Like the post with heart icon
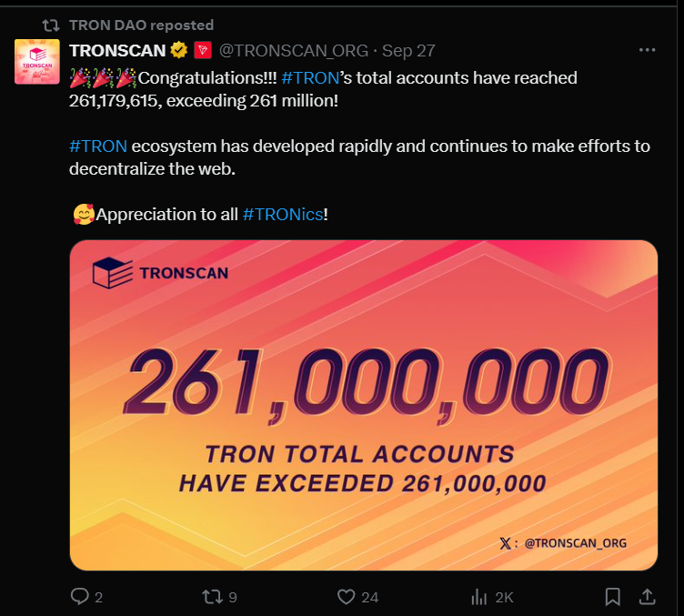The width and height of the screenshot is (684, 616). tap(347, 597)
